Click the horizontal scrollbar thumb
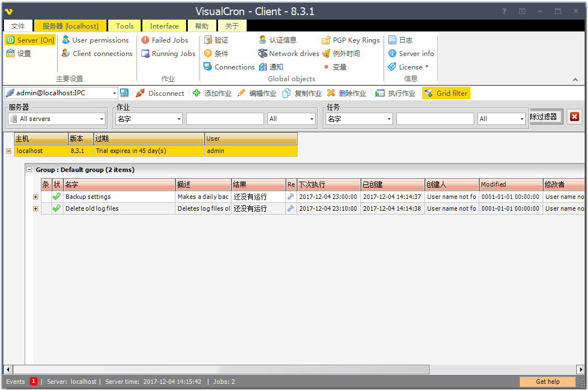Image resolution: width=588 pixels, height=390 pixels. tap(221, 370)
